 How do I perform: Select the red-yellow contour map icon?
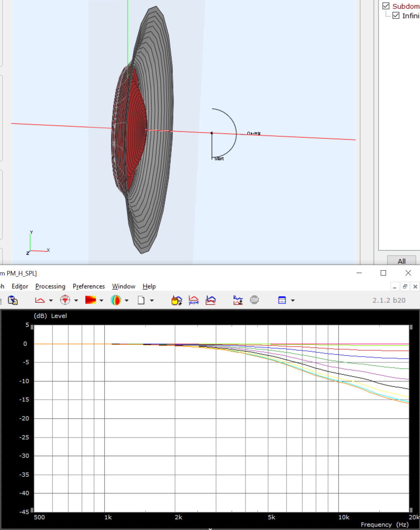(90, 300)
